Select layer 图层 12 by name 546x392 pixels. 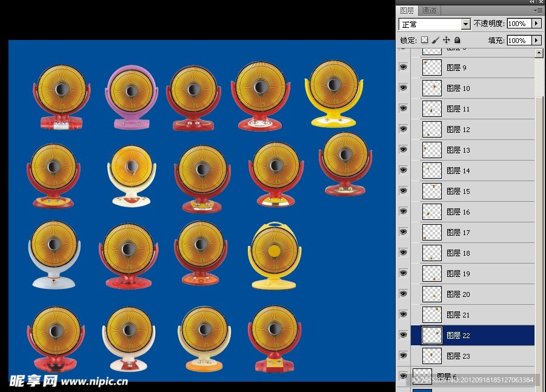click(x=458, y=130)
